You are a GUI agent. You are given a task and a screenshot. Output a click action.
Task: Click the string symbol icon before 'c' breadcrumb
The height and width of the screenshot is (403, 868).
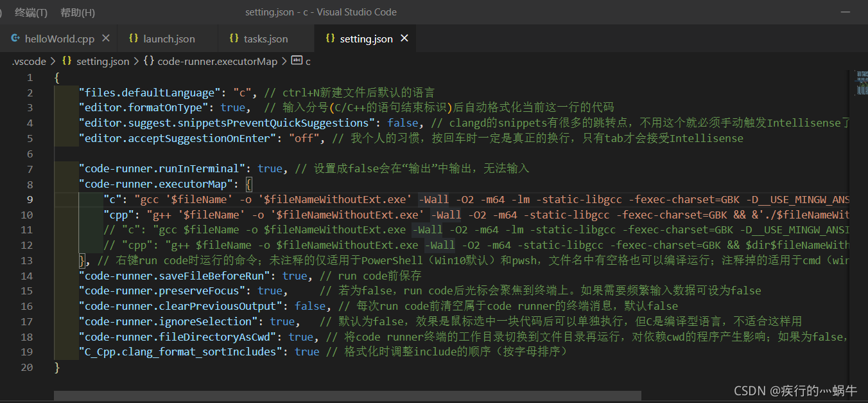[297, 61]
